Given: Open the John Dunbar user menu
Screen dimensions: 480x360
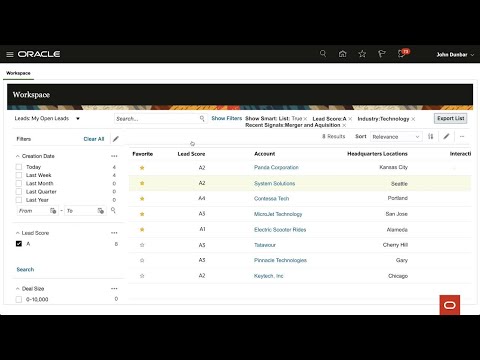Looking at the screenshot, I should [455, 54].
